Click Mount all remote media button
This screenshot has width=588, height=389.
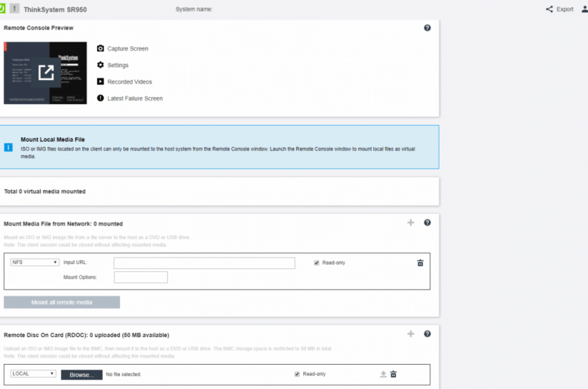click(62, 302)
